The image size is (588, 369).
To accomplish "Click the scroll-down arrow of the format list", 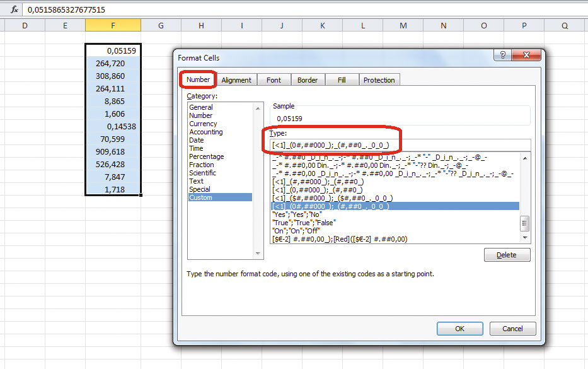I will pos(525,237).
